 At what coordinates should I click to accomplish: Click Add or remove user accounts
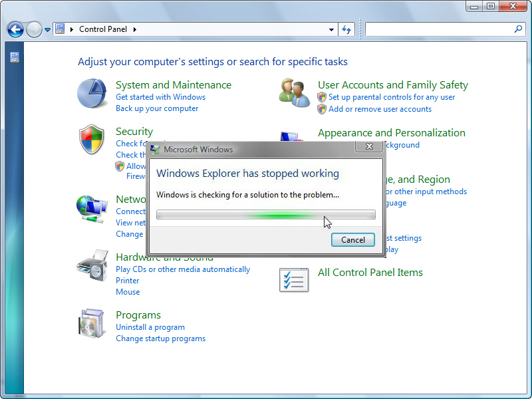[x=380, y=109]
